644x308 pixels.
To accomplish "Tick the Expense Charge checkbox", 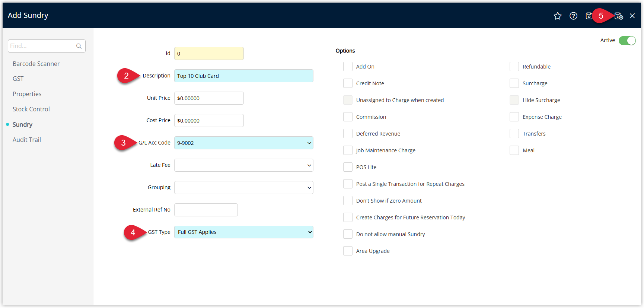I will click(514, 117).
